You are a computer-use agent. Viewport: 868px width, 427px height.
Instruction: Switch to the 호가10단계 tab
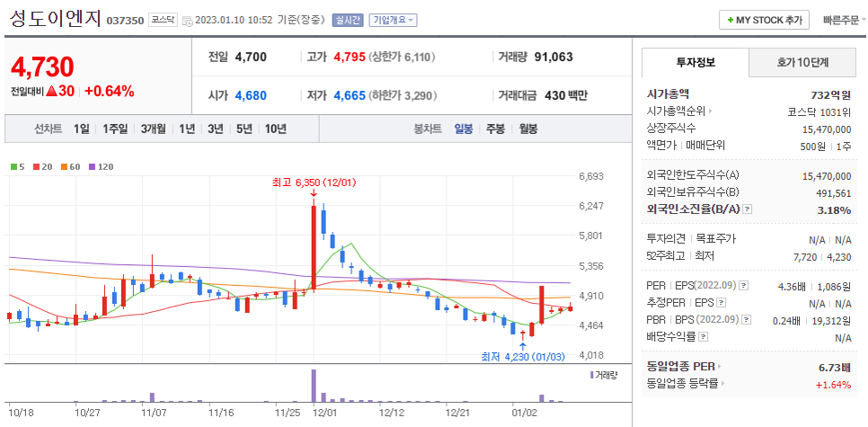(802, 63)
